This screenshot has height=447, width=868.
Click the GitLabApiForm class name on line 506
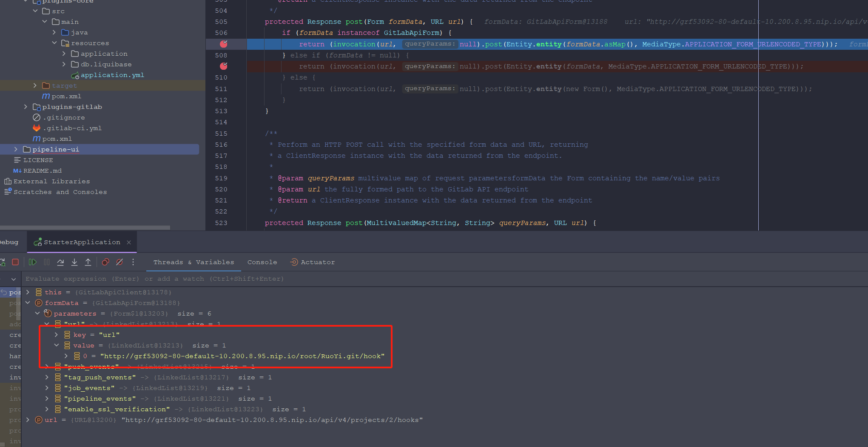coord(411,33)
